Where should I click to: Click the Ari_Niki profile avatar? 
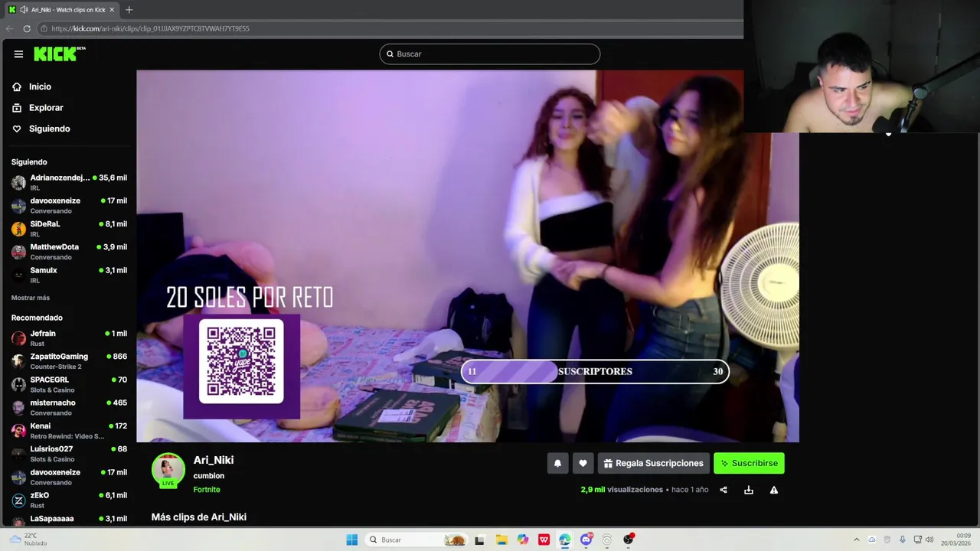[168, 470]
